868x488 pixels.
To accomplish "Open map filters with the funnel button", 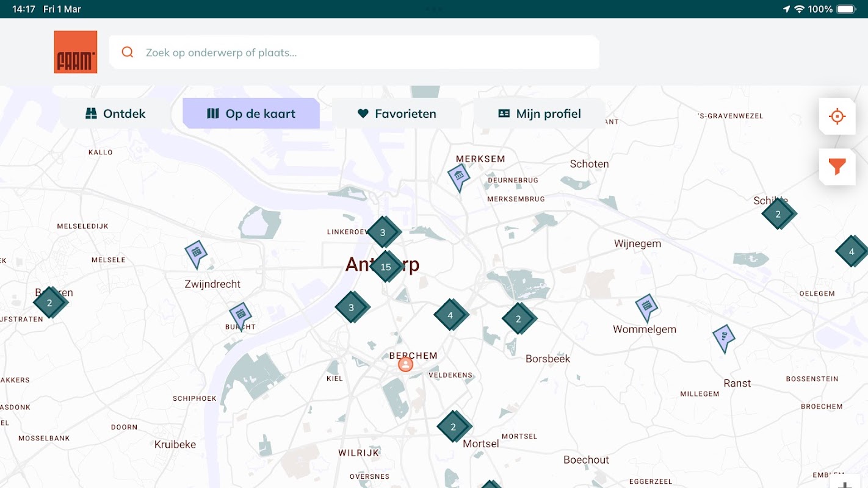I will (x=837, y=167).
